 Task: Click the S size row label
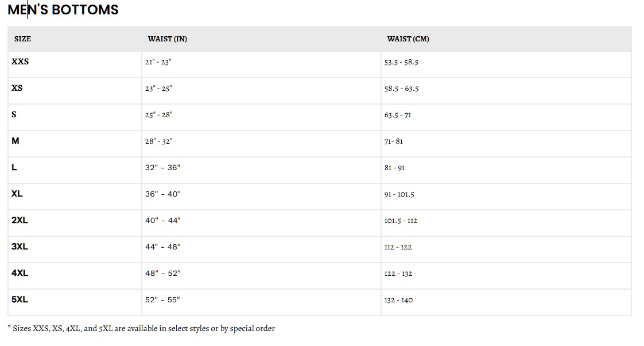[x=14, y=114]
